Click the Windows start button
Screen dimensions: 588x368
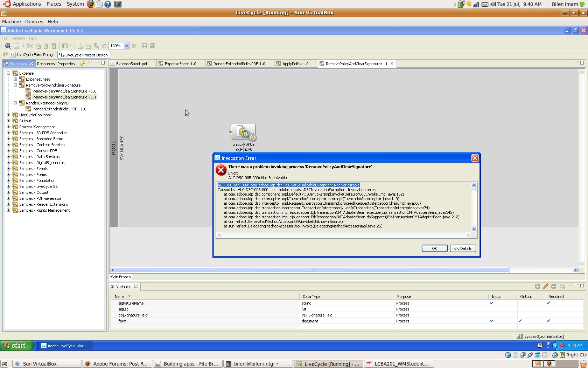pos(17,346)
